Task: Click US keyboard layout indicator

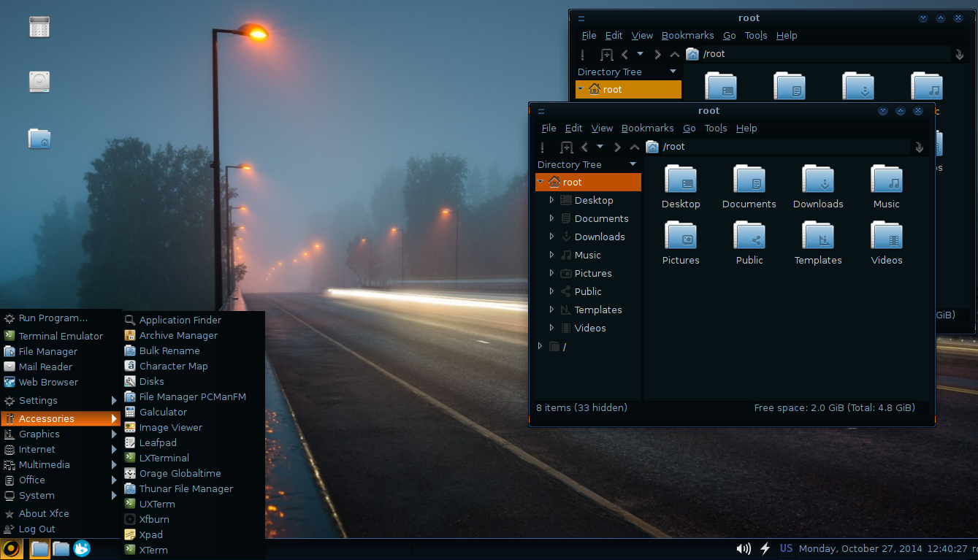Action: (x=786, y=548)
